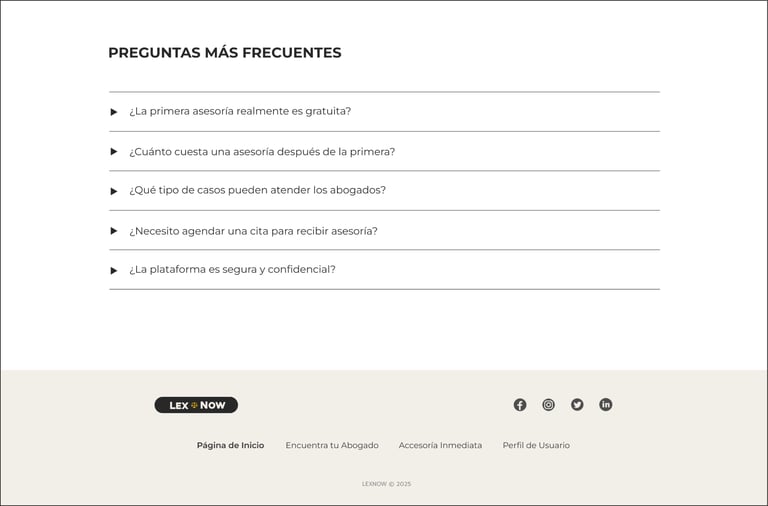Expand the triangle beside '¿La primera asesoría realmente es gratuita?'
This screenshot has width=768, height=506.
114,112
